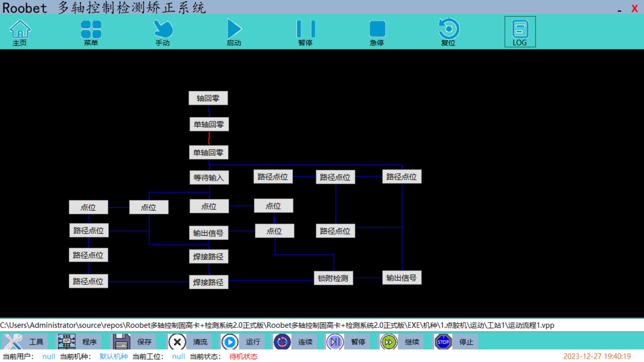Select the leftmost 点位 node

[88, 207]
